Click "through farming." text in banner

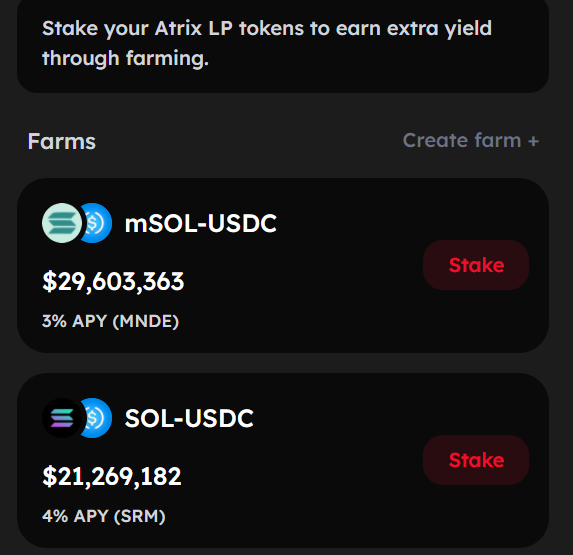125,58
